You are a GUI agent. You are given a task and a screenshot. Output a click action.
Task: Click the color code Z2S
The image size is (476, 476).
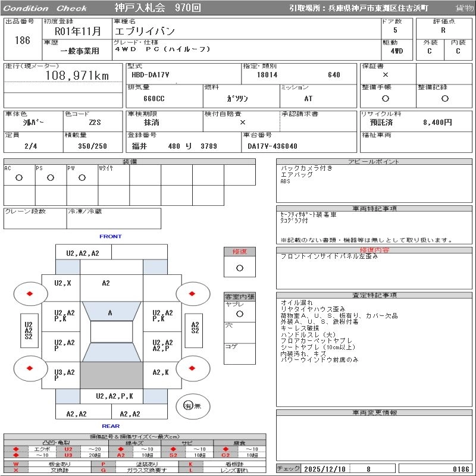click(95, 123)
